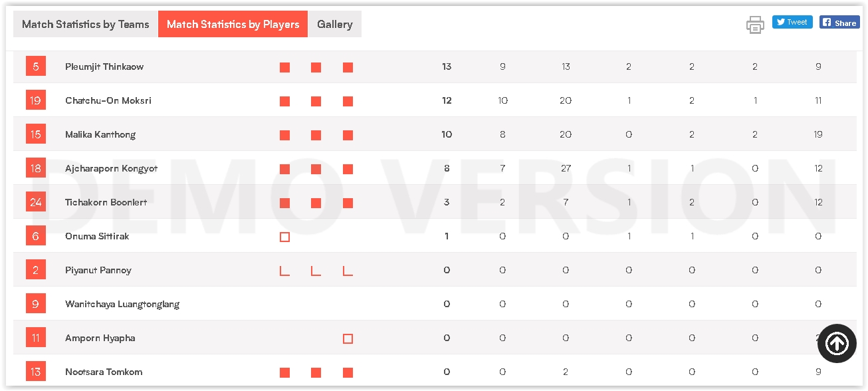Image resolution: width=868 pixels, height=391 pixels.
Task: Click Malika Kanthong's first filled set marker
Action: click(284, 135)
